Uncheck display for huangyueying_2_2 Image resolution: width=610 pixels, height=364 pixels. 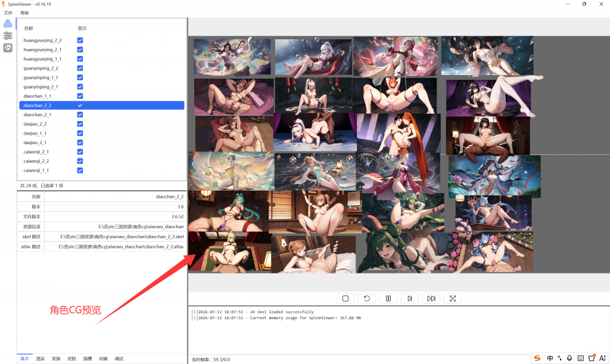[x=80, y=40]
